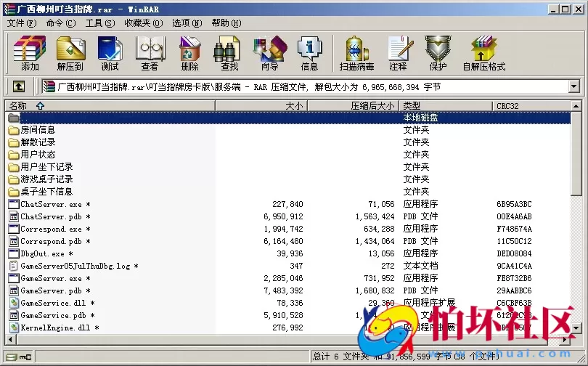Show archive Info (信息) icon

pyautogui.click(x=309, y=52)
